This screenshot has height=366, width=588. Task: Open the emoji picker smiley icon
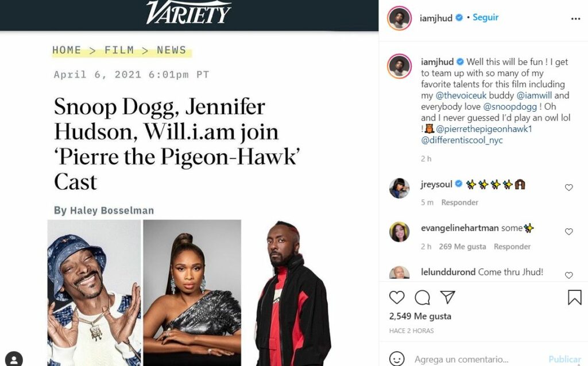pyautogui.click(x=397, y=359)
